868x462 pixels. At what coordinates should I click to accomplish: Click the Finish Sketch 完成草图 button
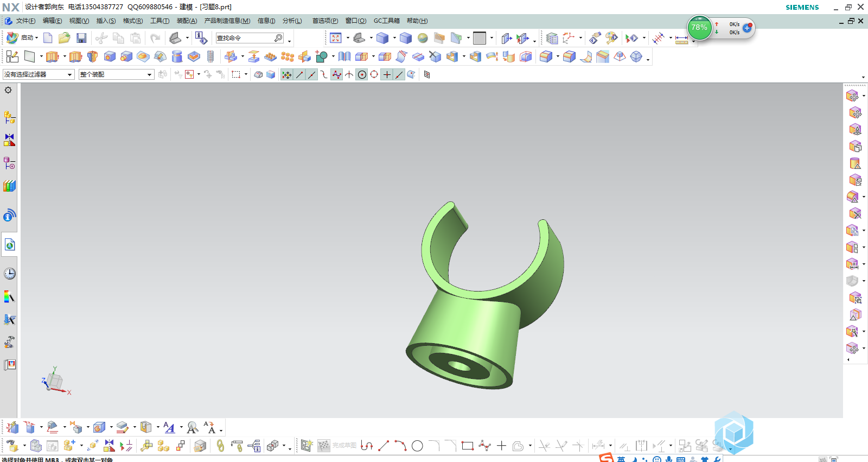tap(337, 446)
